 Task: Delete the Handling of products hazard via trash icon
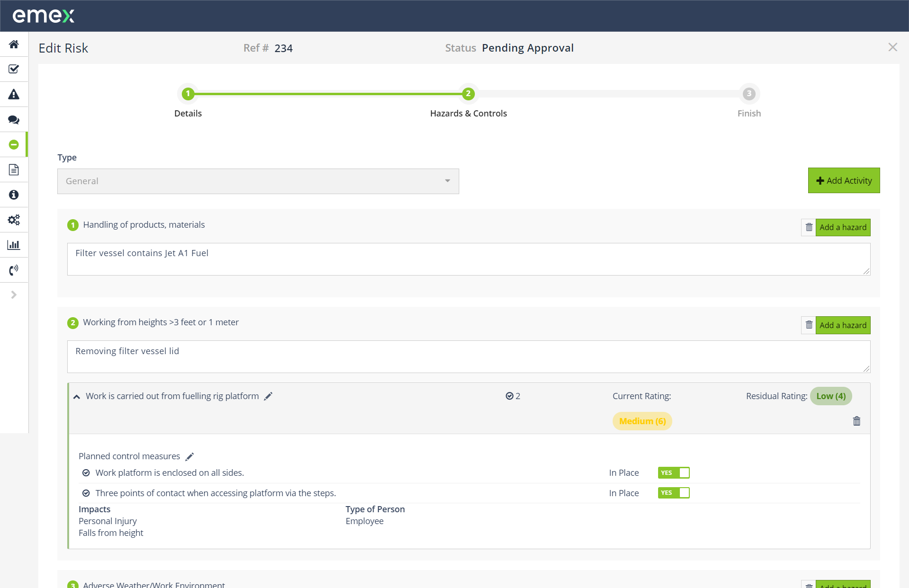coord(809,227)
